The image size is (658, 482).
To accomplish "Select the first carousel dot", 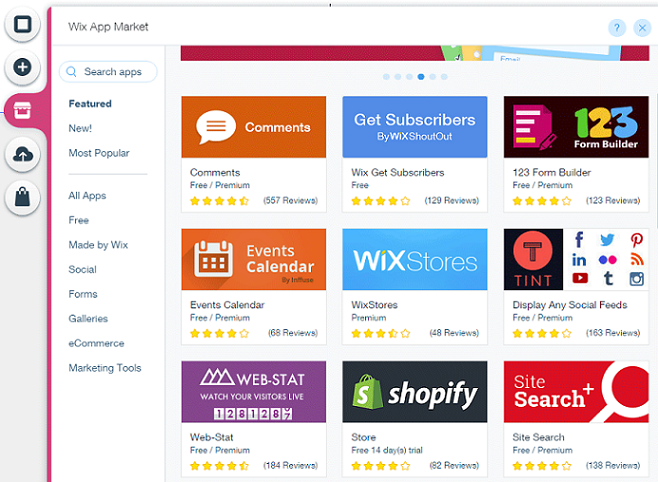I will pos(386,77).
